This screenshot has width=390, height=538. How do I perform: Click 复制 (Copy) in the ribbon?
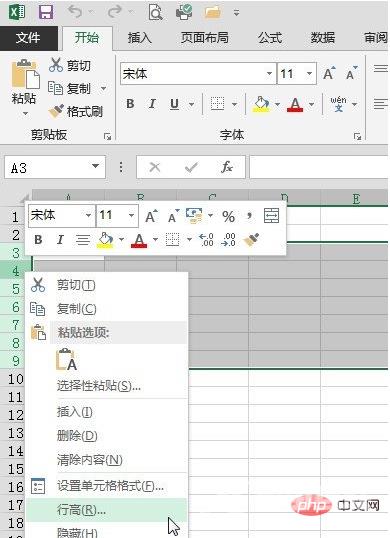(70, 89)
